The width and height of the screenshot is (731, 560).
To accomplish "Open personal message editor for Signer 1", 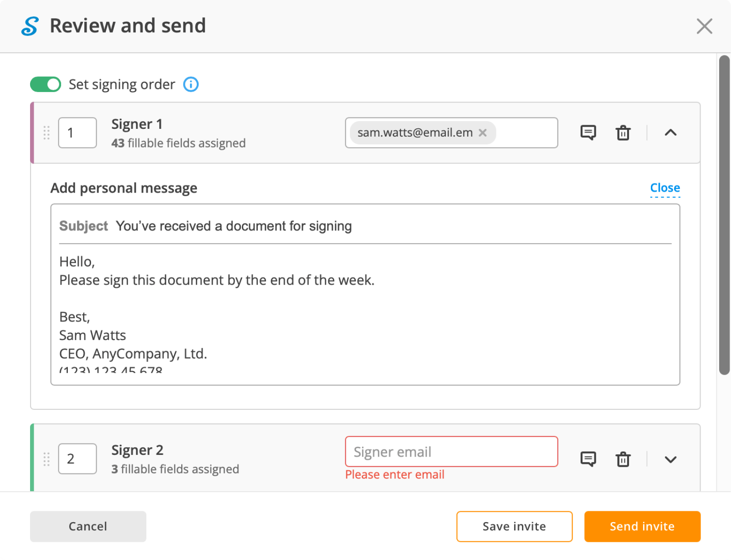I will coord(588,132).
